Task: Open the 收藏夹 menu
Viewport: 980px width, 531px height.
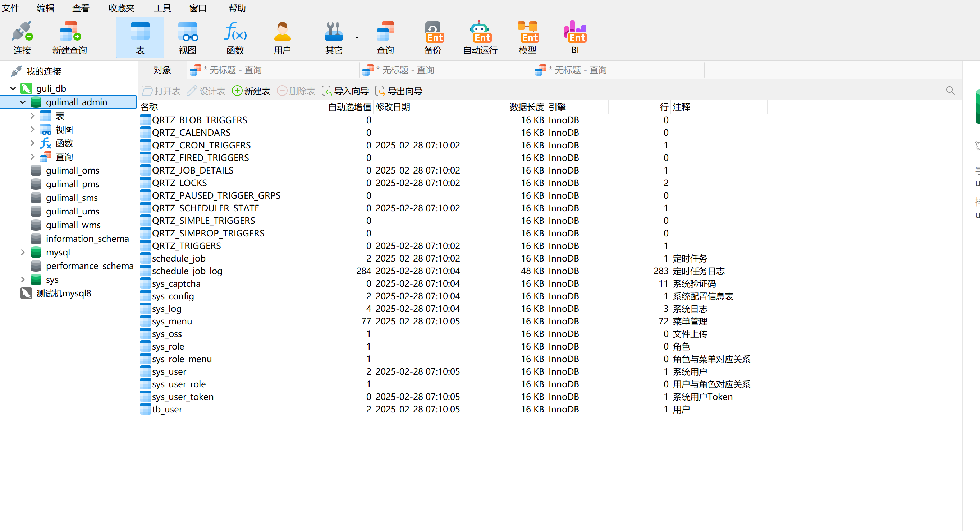Action: pos(122,8)
